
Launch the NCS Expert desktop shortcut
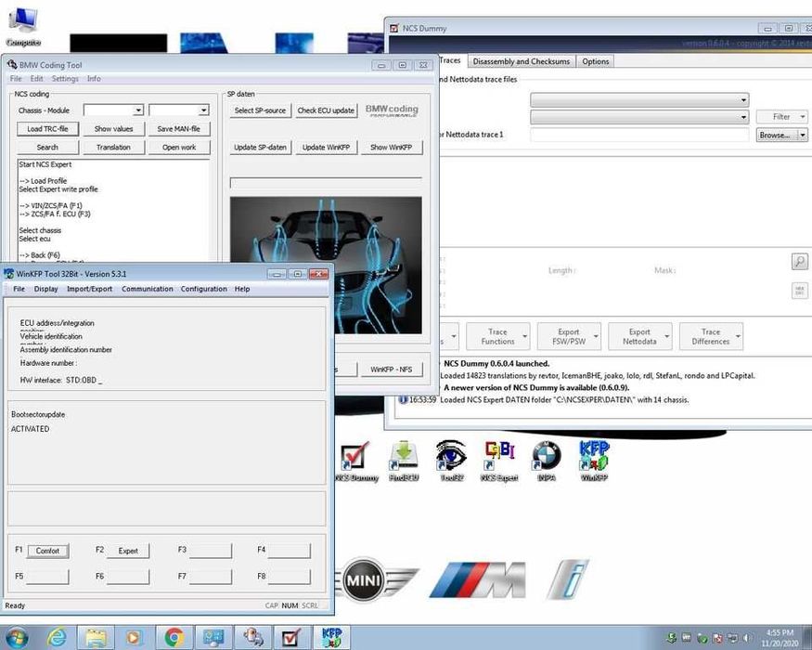pyautogui.click(x=498, y=461)
